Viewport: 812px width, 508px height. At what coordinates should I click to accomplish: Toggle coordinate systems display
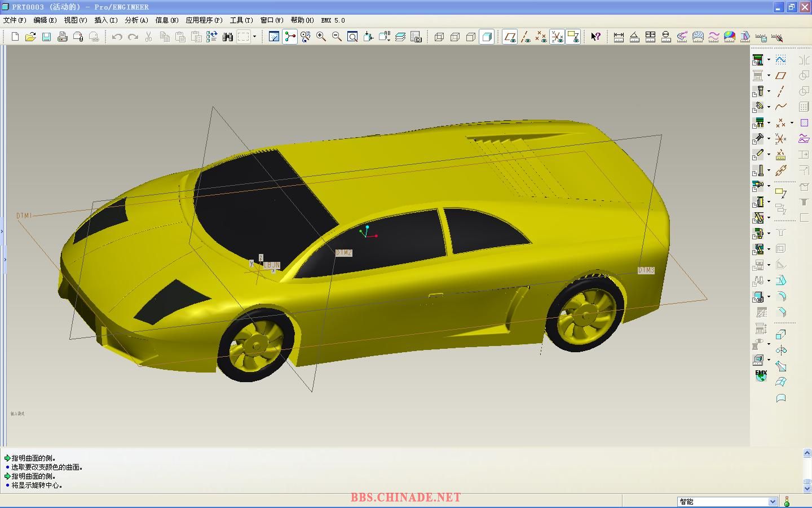click(557, 37)
